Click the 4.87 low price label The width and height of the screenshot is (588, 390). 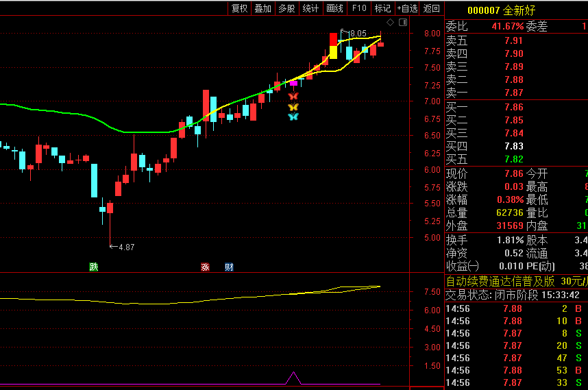click(126, 247)
